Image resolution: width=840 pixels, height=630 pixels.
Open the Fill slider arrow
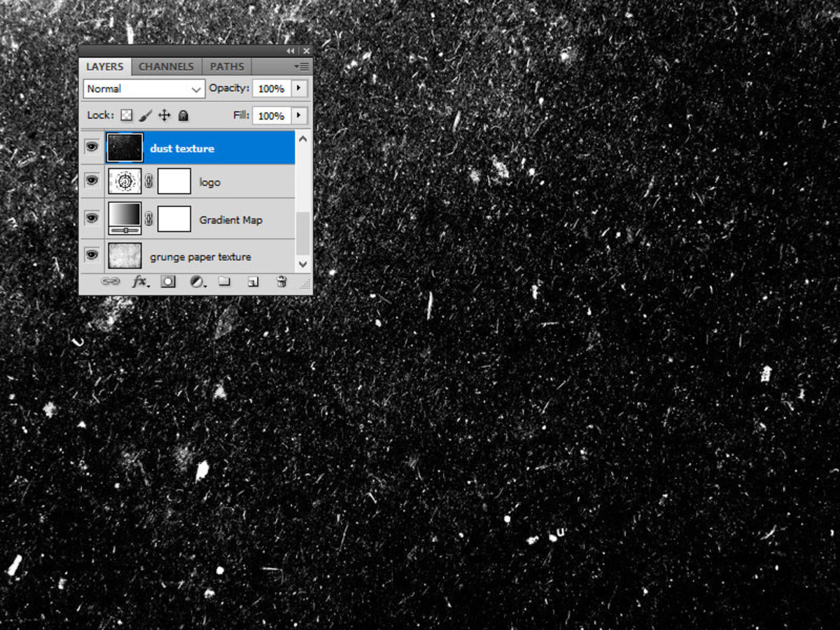[x=297, y=115]
